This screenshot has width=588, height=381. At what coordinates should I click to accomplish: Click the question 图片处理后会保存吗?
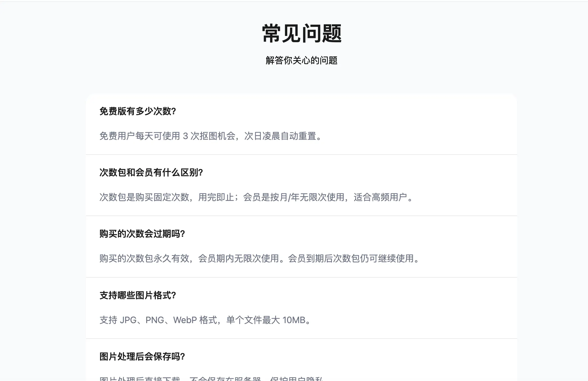pos(142,357)
